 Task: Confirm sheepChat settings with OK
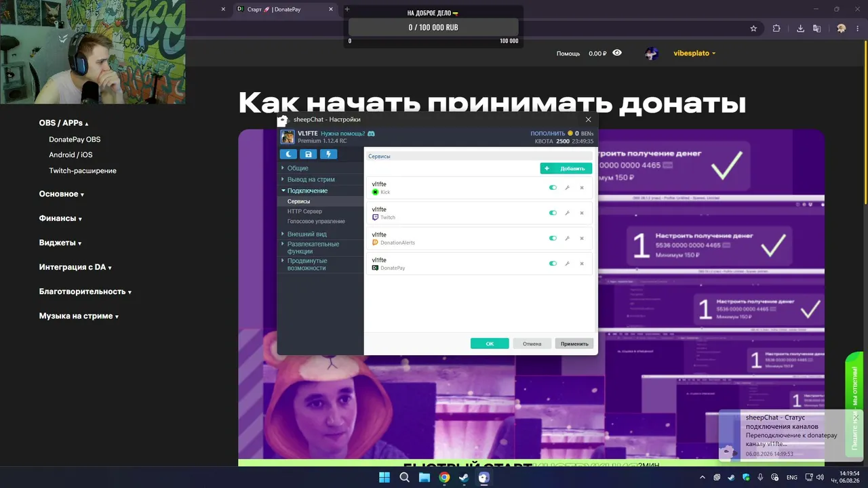point(490,344)
